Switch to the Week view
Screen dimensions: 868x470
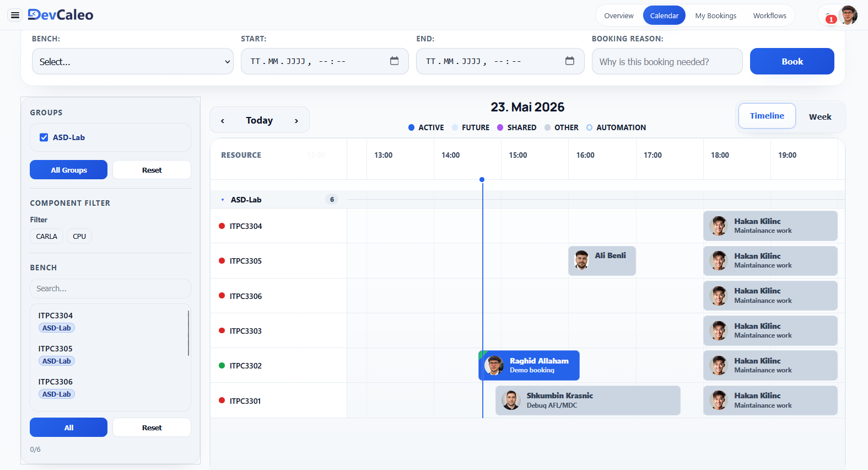(820, 116)
